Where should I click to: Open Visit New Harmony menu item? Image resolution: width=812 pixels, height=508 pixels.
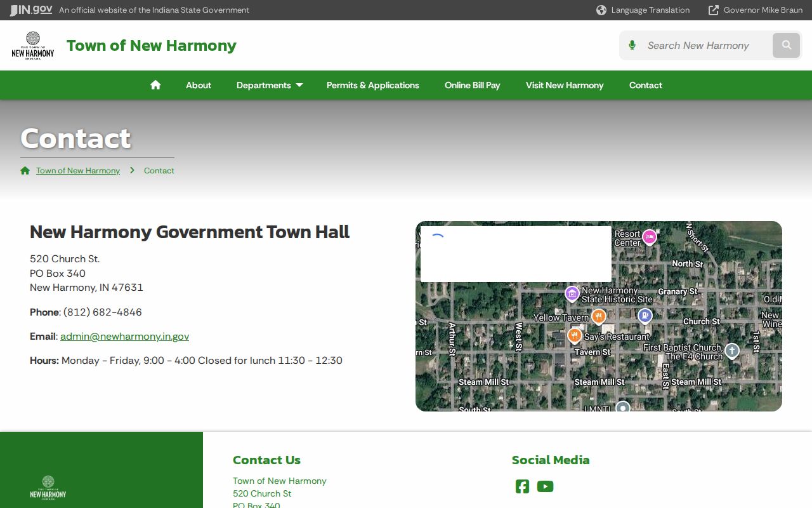coord(565,85)
